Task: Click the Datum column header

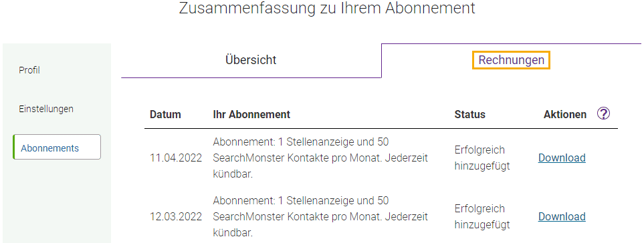Action: pyautogui.click(x=165, y=114)
